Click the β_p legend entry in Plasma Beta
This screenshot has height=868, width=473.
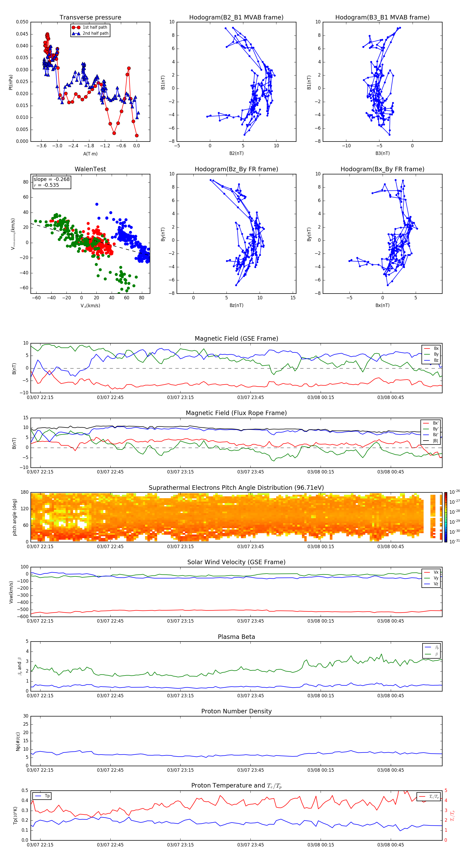(432, 647)
